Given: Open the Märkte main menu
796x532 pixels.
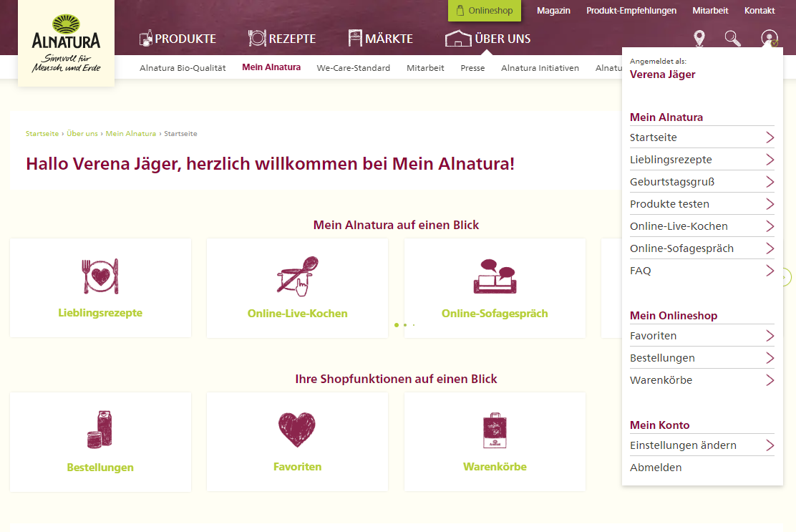Looking at the screenshot, I should click(x=381, y=39).
